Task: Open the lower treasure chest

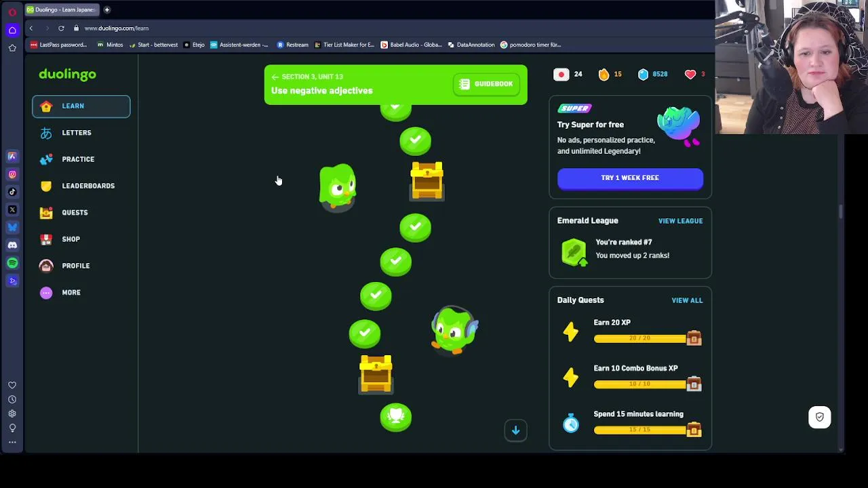Action: (x=376, y=374)
